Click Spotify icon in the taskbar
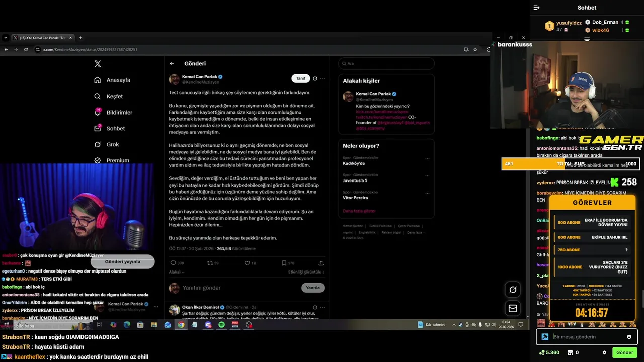The width and height of the screenshot is (644, 362). pyautogui.click(x=221, y=325)
